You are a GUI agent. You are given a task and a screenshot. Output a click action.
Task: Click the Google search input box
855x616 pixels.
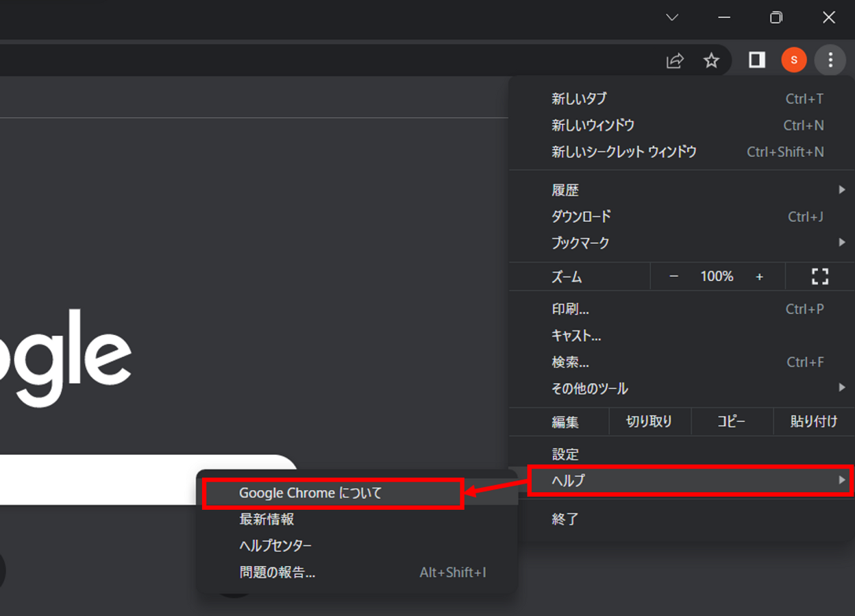pyautogui.click(x=149, y=480)
